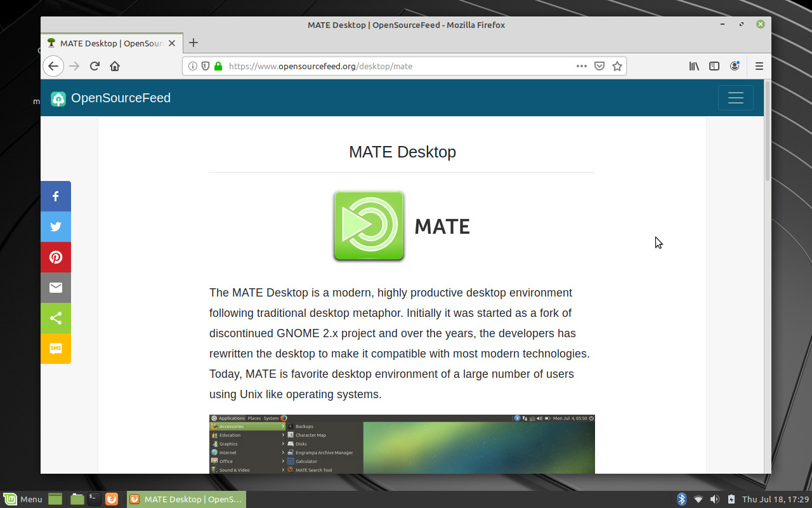
Task: Toggle the Firefox sidebar view
Action: point(714,65)
